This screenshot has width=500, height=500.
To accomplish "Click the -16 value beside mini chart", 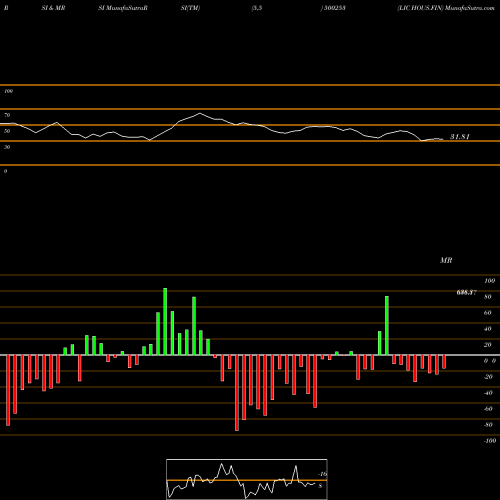I will [322, 474].
